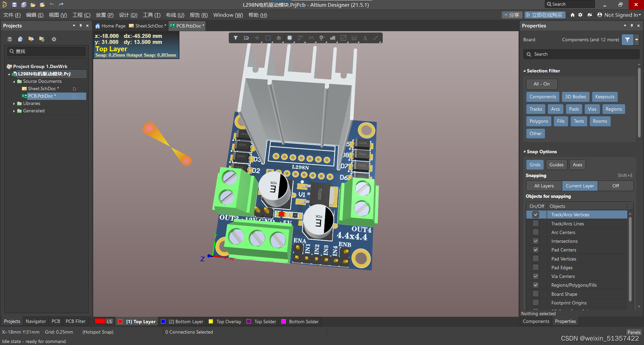The image size is (644, 345).
Task: Open the Properties panel dropdown arrow
Action: (x=625, y=26)
